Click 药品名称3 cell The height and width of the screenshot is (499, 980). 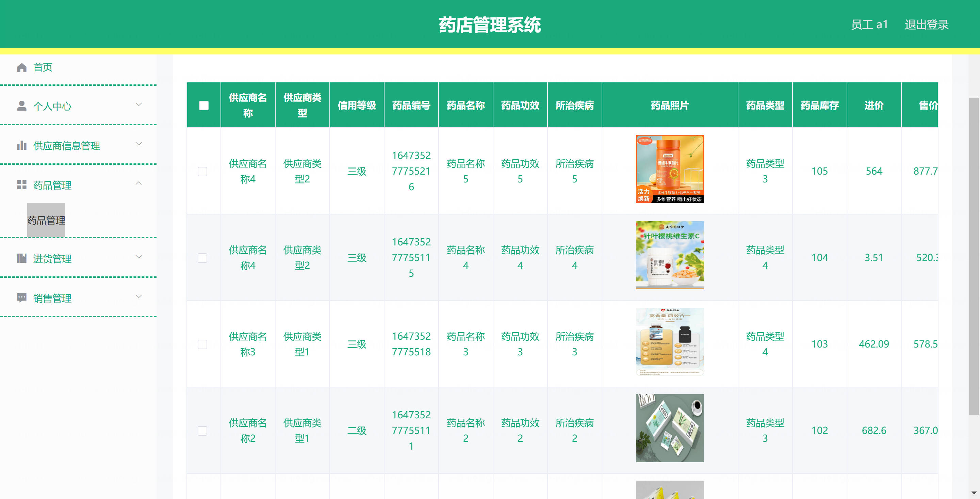coord(465,344)
